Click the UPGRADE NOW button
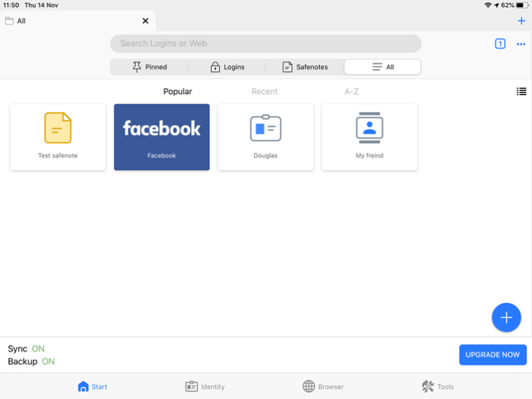This screenshot has width=532, height=399. [x=493, y=355]
